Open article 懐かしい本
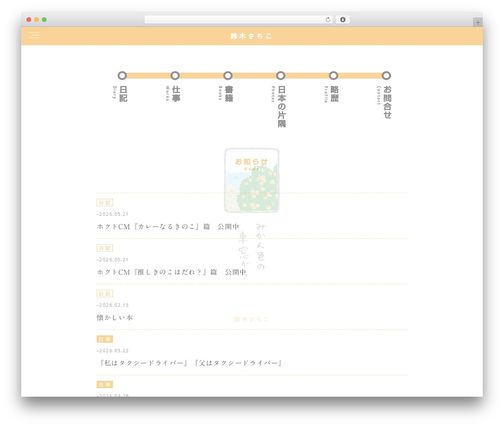Image resolution: width=504 pixels, height=427 pixels. click(x=115, y=317)
